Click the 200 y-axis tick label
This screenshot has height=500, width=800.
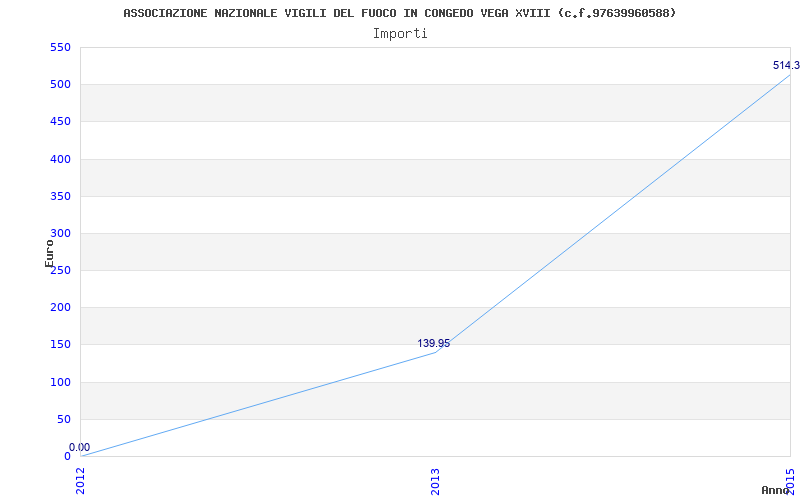(60, 308)
